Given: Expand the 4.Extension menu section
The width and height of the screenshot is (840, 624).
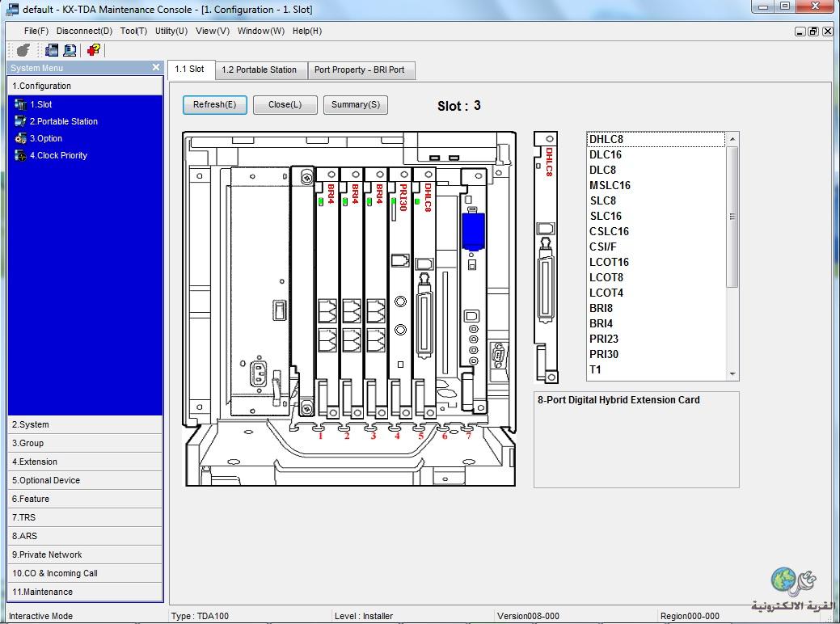Looking at the screenshot, I should (85, 462).
